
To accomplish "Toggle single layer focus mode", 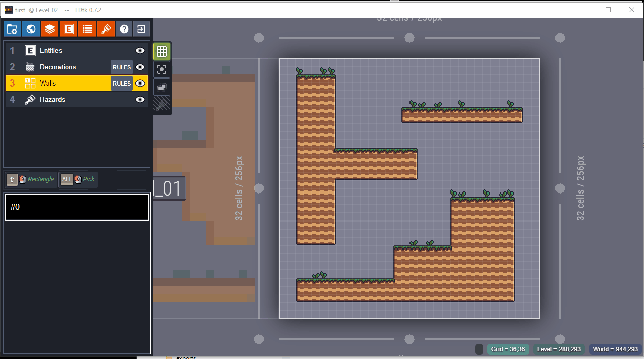I will coord(162,70).
